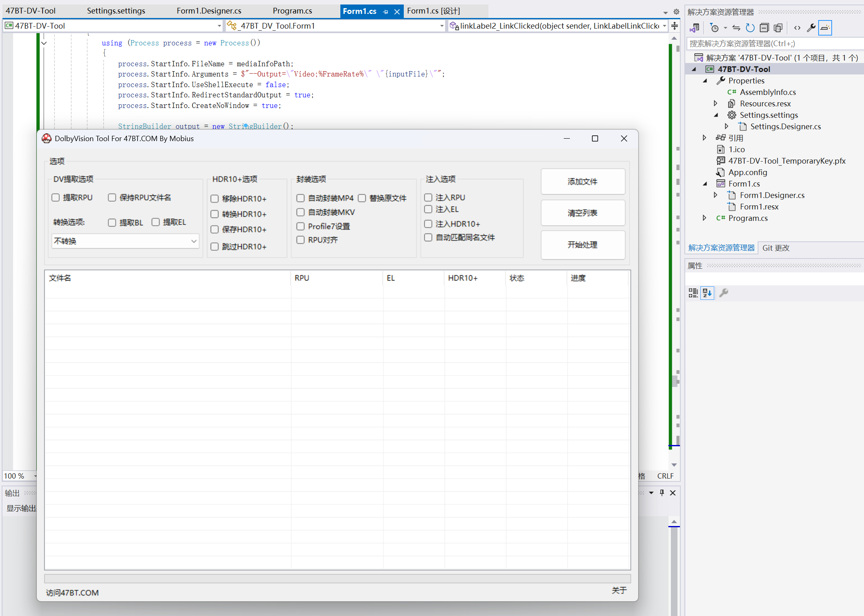Click the Solution Explorer refresh icon
The width and height of the screenshot is (864, 616).
pyautogui.click(x=750, y=28)
